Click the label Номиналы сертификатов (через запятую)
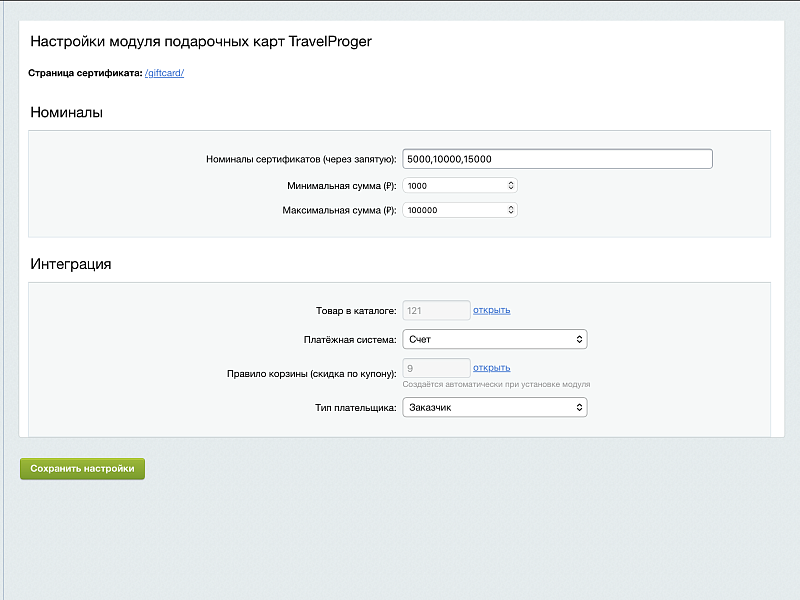 (301, 159)
